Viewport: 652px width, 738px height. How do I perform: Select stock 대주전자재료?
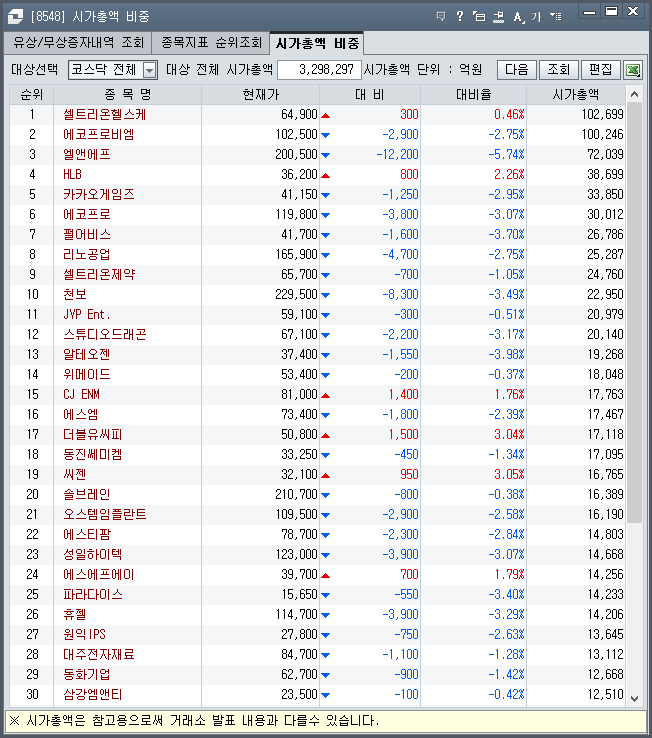pos(99,655)
